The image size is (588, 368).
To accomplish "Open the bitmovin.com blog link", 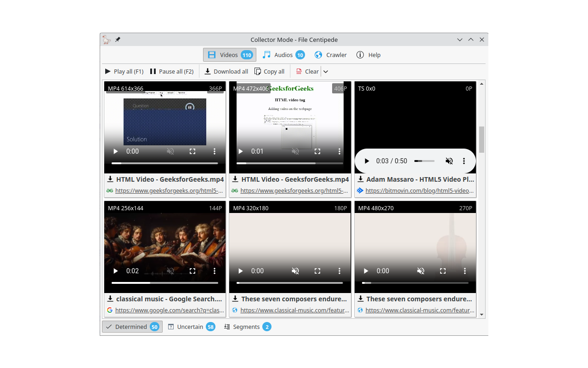I will click(x=419, y=190).
